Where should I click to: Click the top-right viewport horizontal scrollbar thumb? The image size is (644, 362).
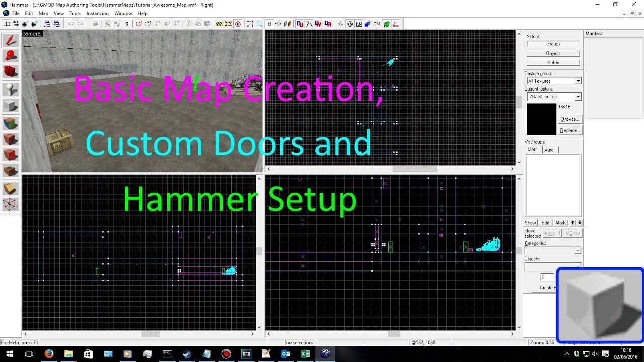coord(415,169)
